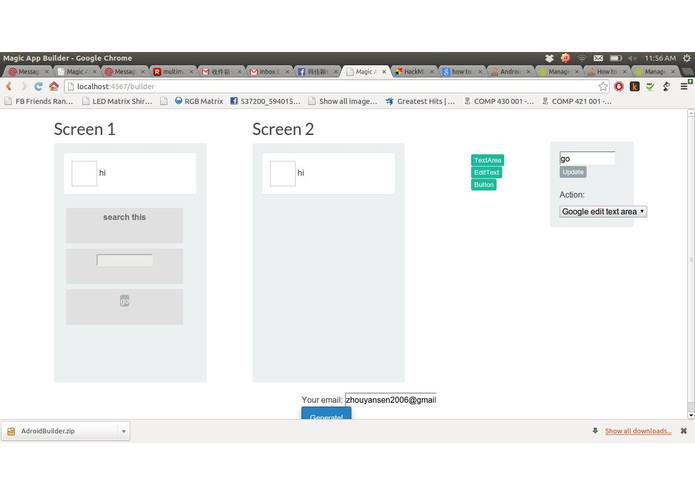Open the 'LED Matrix Shir...' bookmark

pyautogui.click(x=117, y=101)
